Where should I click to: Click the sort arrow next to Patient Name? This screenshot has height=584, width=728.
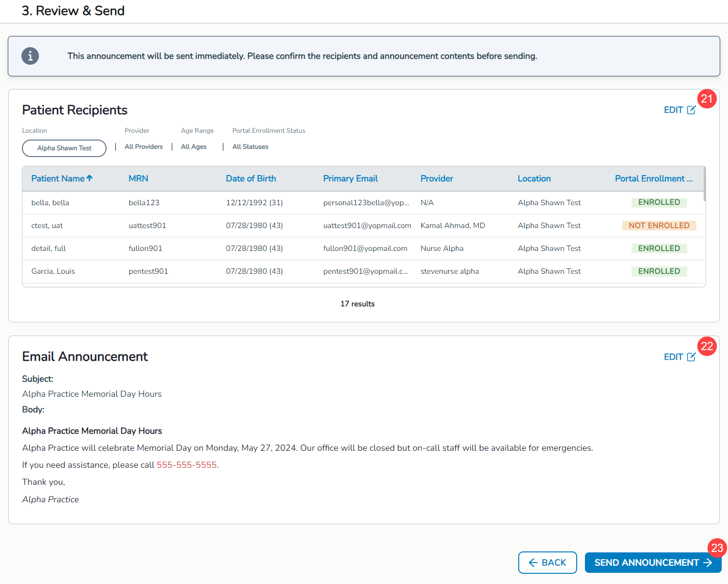tap(90, 178)
